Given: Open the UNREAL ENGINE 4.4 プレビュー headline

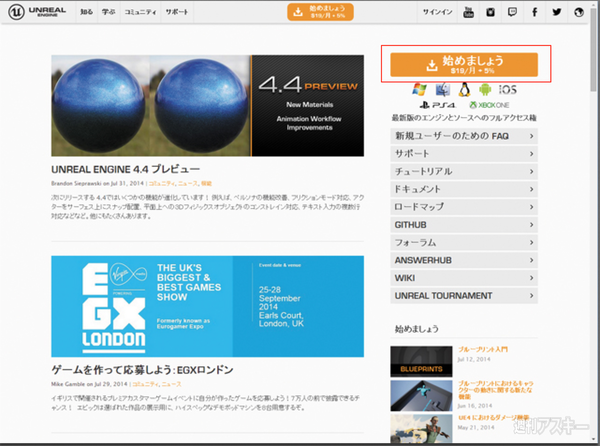Looking at the screenshot, I should coord(126,169).
